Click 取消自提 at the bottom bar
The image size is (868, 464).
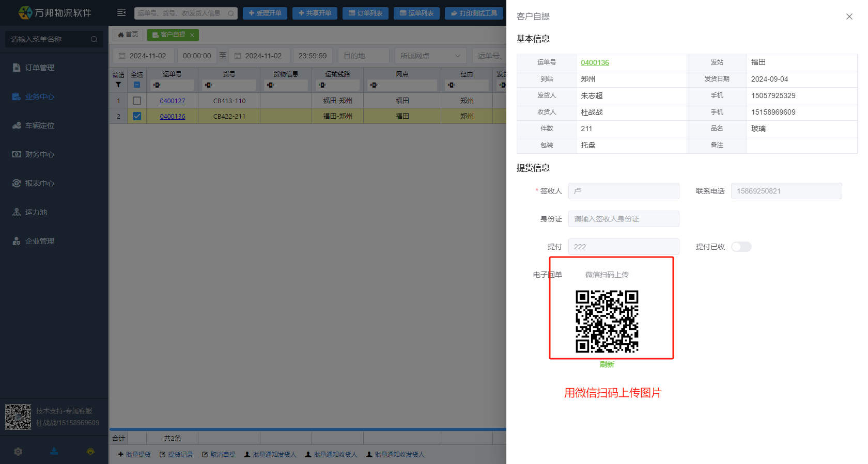[x=219, y=455]
